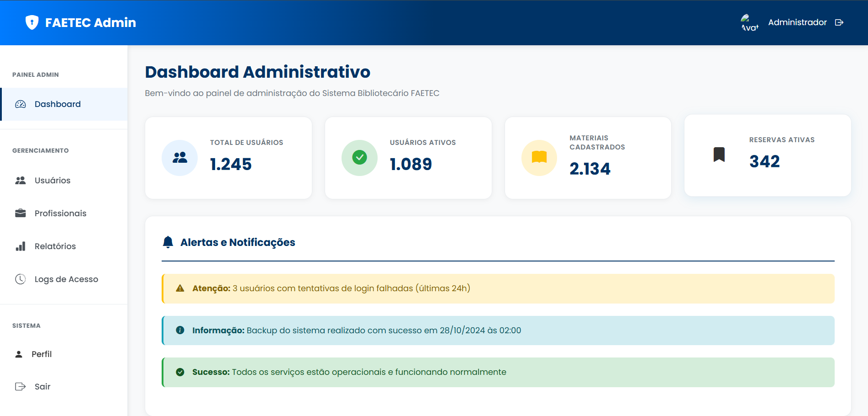This screenshot has height=416, width=868.
Task: Click the bell icon beside Alertas e Notificações
Action: coord(168,242)
